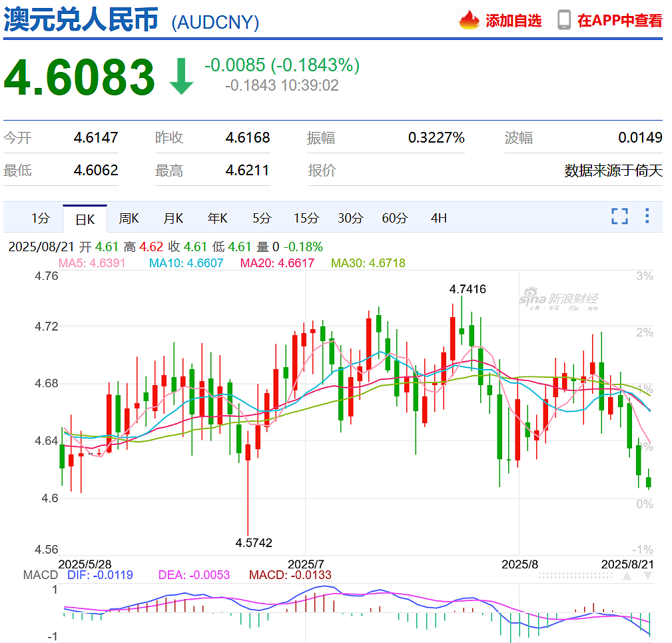The image size is (672, 643).
Task: Click the 昨收 value 4.6168
Action: tap(248, 138)
